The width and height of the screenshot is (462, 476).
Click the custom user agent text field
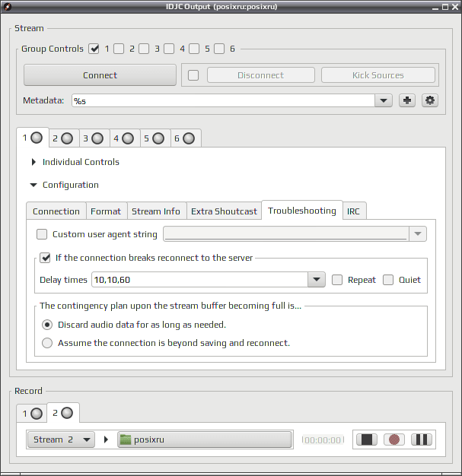point(286,233)
